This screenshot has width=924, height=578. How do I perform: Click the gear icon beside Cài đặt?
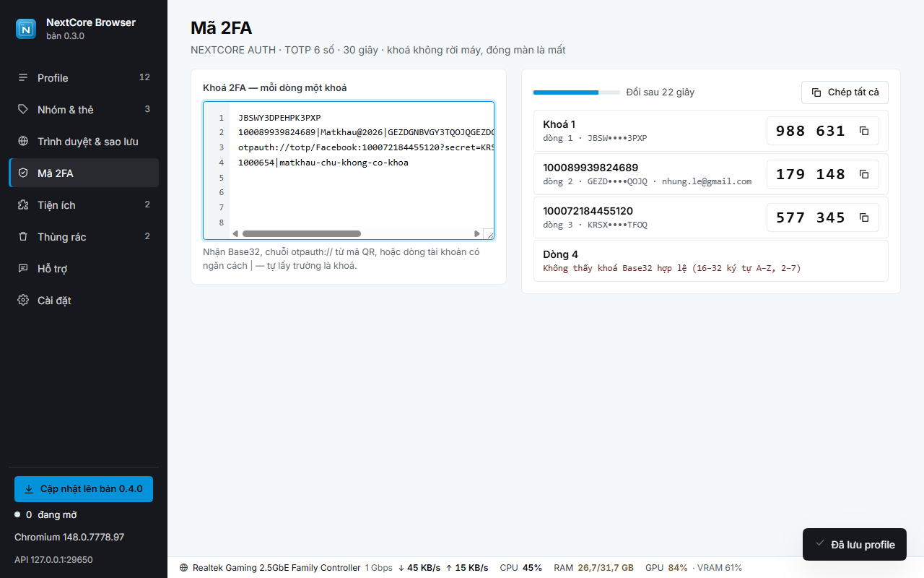23,301
